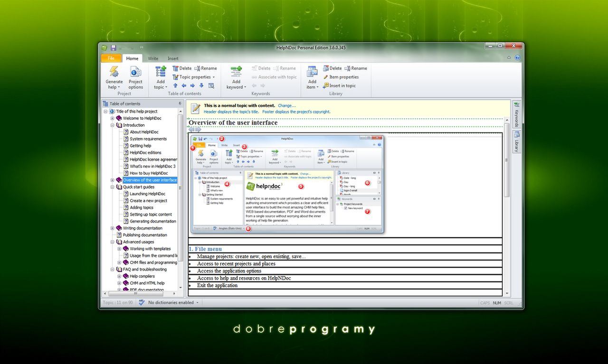Delete topic in Table of contents group
Screen dimensions: 608x364
(182, 68)
